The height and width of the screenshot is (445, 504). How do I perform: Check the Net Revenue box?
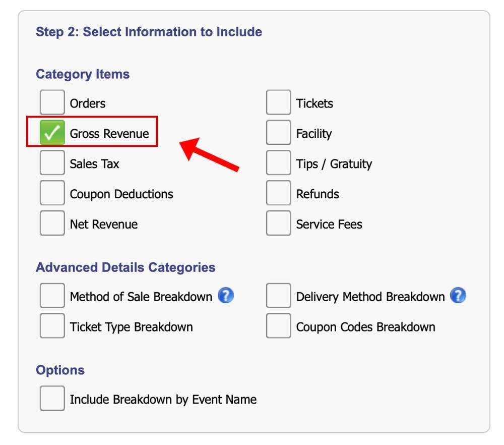pos(52,224)
